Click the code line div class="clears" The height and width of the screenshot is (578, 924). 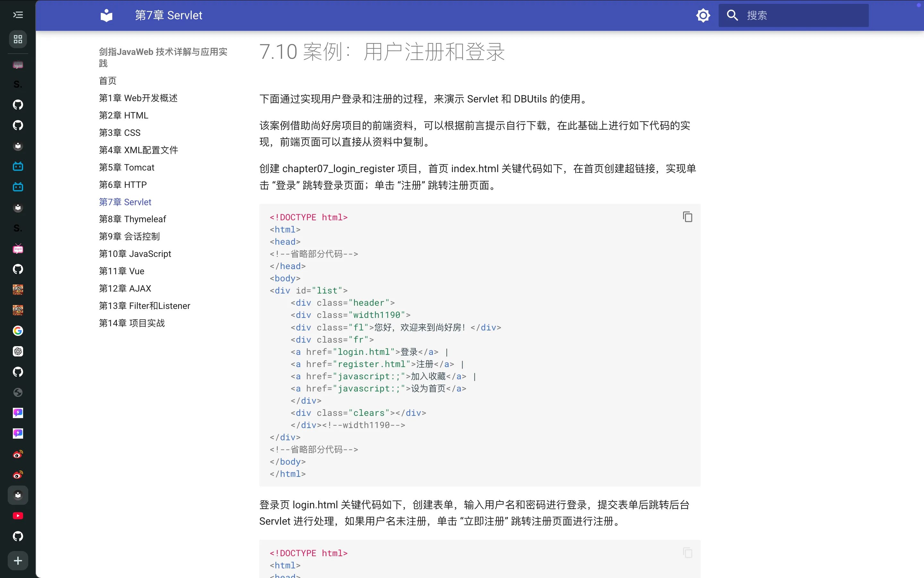(358, 413)
